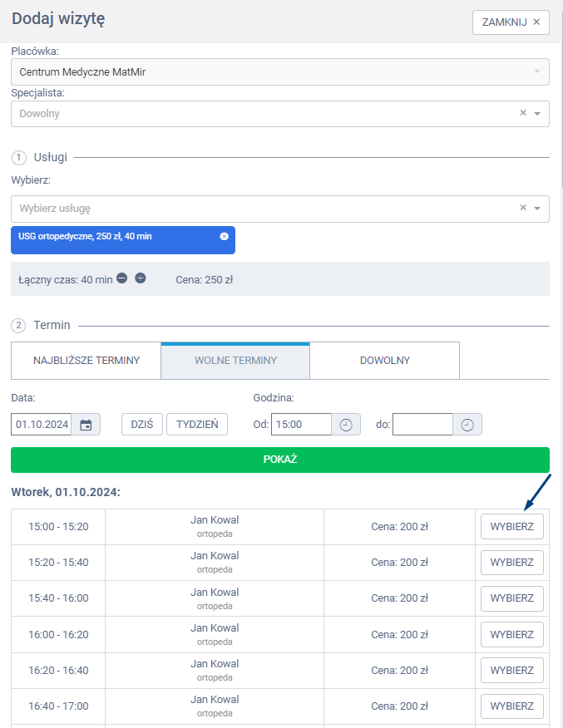Decrease total time with minus icon
This screenshot has height=728, width=563.
point(122,278)
